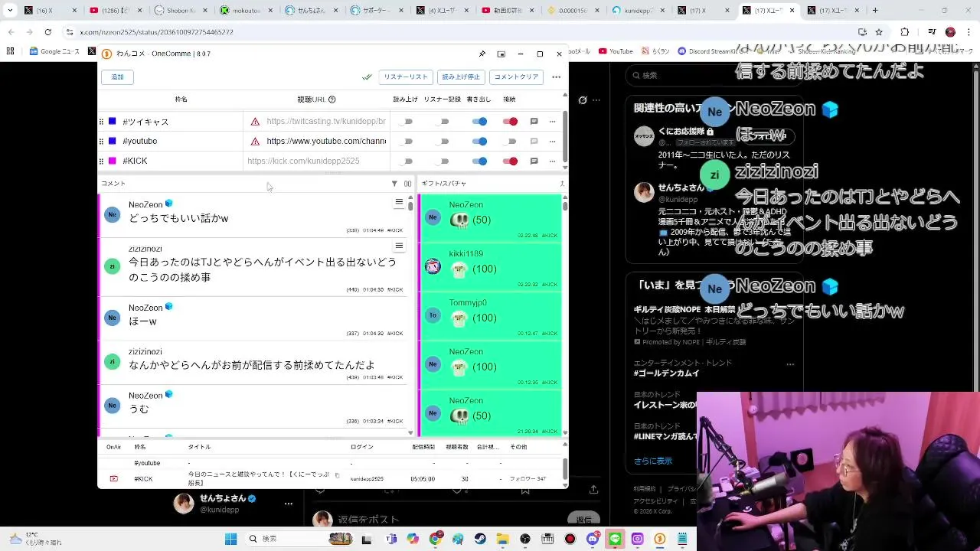Toggle 読み上げ for the #youtube row
The image size is (980, 551).
click(407, 141)
